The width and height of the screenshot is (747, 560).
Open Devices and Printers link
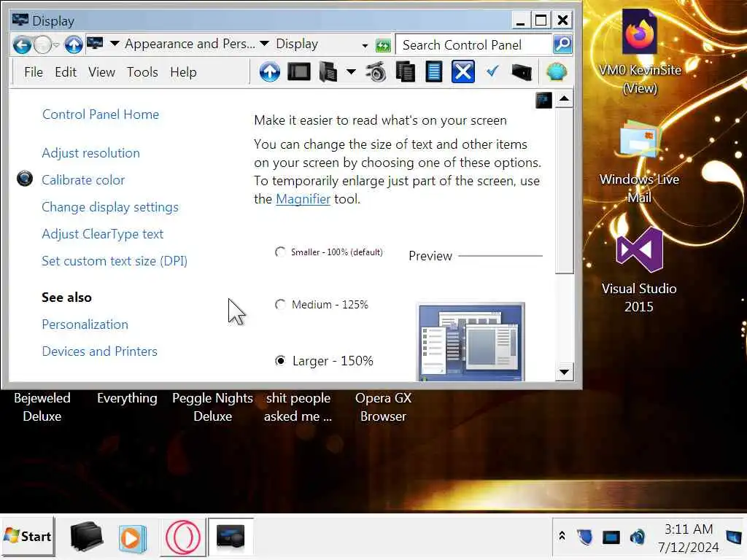click(x=99, y=351)
